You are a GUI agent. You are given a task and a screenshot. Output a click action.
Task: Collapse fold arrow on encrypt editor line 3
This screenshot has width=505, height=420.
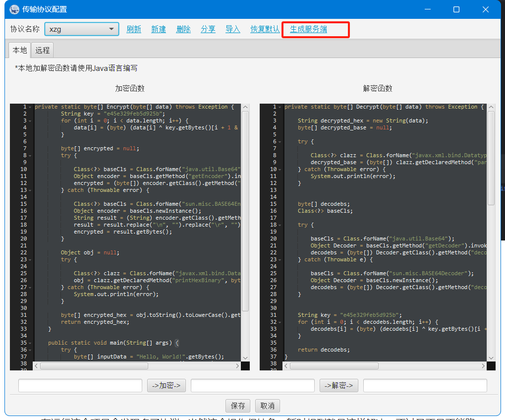(x=30, y=121)
